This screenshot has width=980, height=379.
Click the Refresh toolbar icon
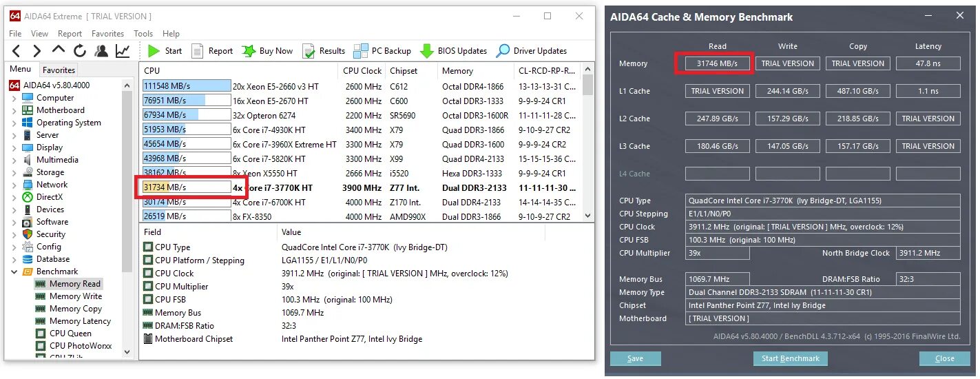pos(80,50)
